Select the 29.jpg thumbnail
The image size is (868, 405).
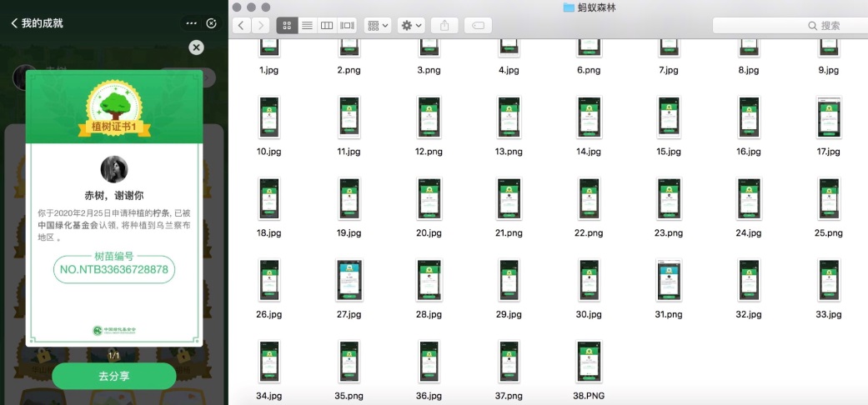click(509, 280)
